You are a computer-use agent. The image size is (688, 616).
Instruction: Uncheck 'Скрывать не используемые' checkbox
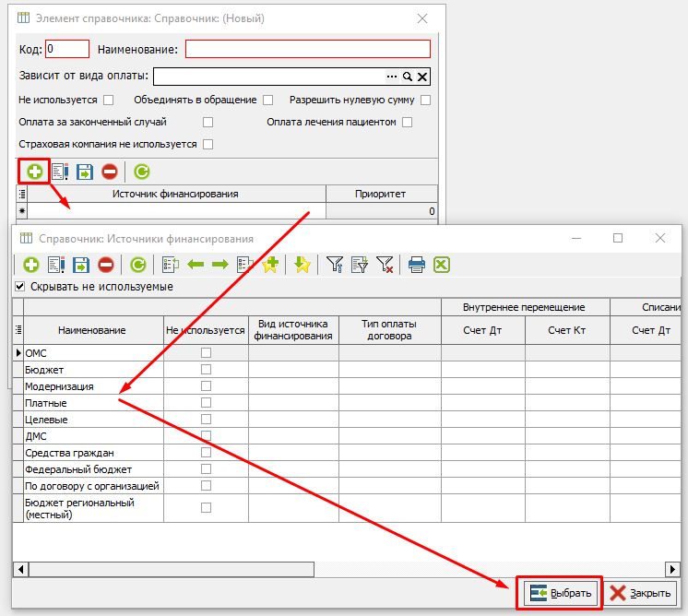[x=20, y=287]
